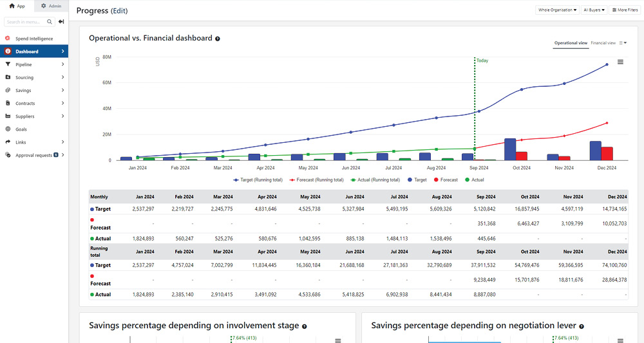Open the All Buyers dropdown filter
644x343 pixels.
[594, 10]
